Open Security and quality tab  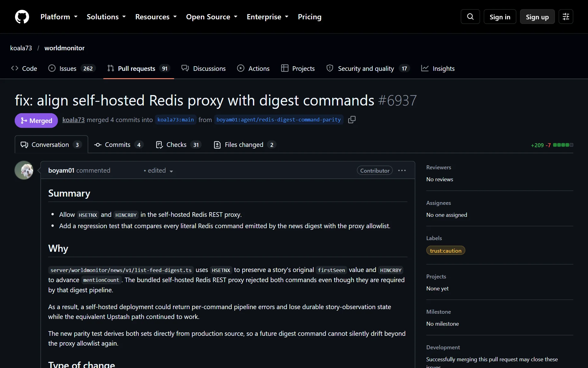tap(368, 68)
